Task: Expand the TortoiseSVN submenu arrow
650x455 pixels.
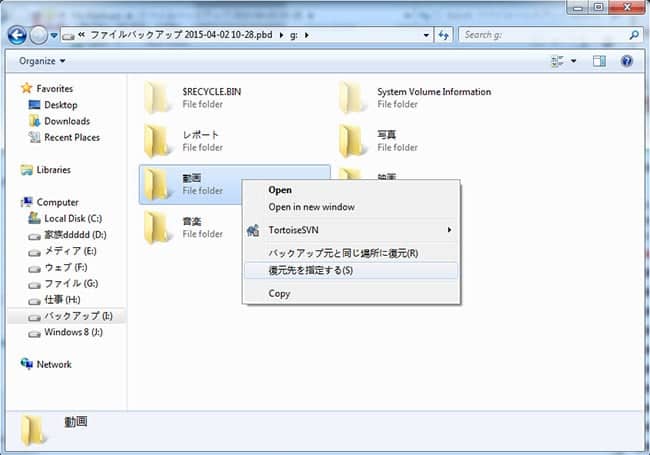Action: (x=449, y=230)
